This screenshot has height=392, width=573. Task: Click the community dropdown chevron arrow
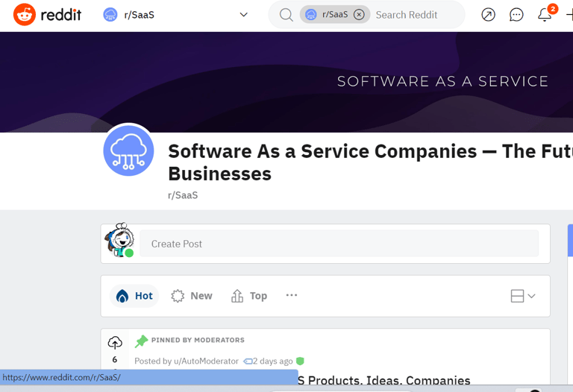243,15
